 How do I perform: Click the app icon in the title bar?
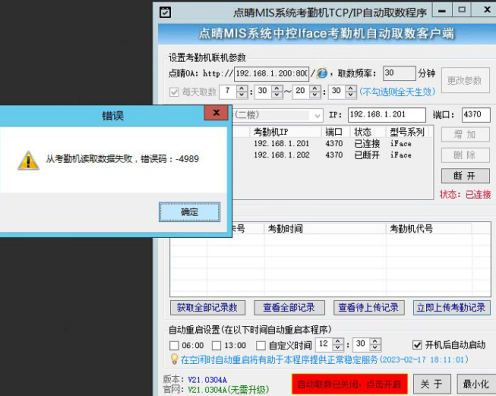tap(165, 12)
